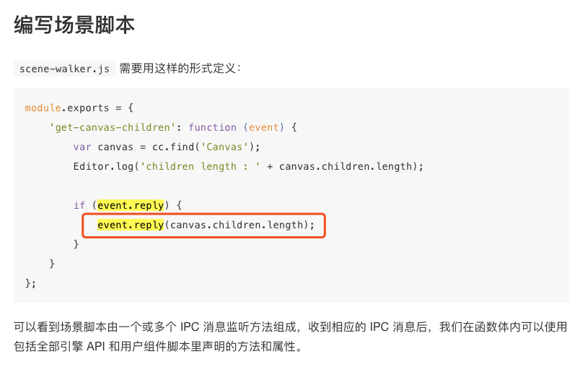Image resolution: width=588 pixels, height=367 pixels.
Task: Click the event parameter in function signature
Action: (x=263, y=127)
